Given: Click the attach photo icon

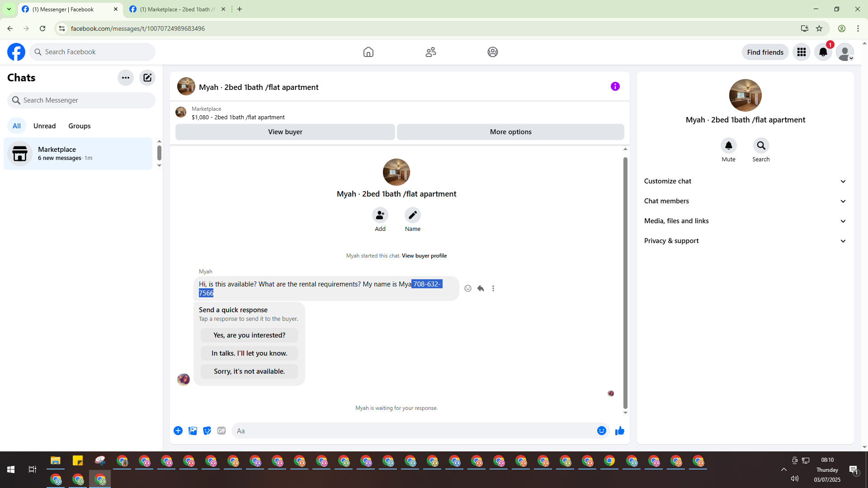Looking at the screenshot, I should (193, 431).
